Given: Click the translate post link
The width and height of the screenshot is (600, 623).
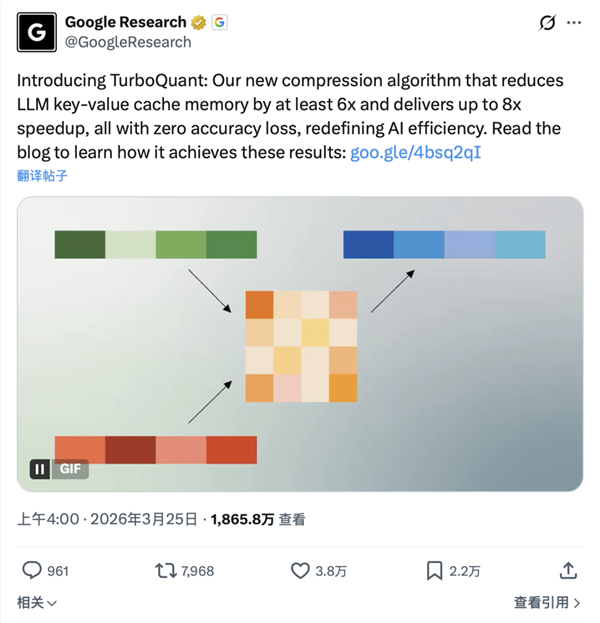Looking at the screenshot, I should pyautogui.click(x=43, y=176).
